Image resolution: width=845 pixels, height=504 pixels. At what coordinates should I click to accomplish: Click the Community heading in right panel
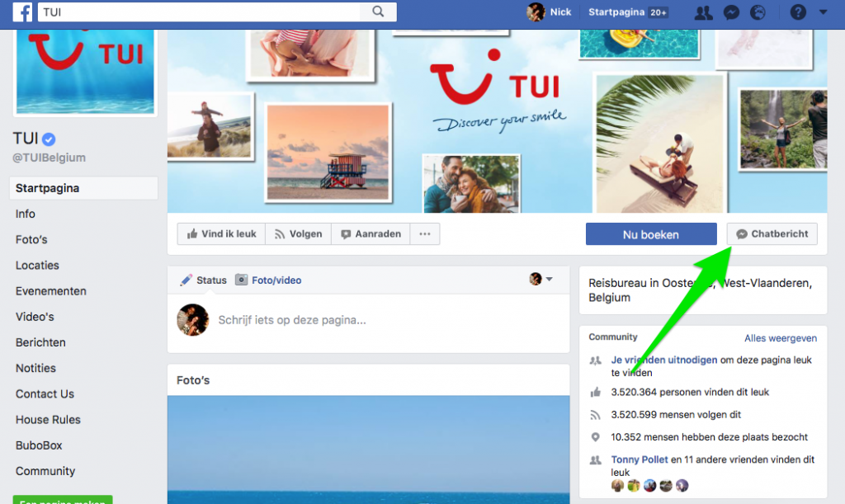pos(613,337)
